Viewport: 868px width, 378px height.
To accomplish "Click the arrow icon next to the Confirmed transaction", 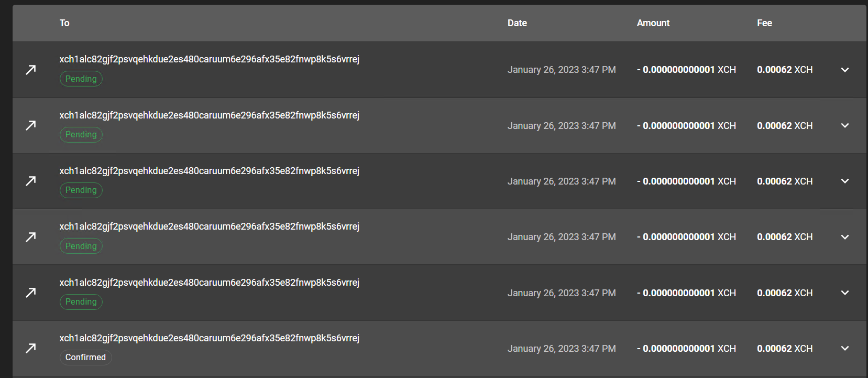I will (31, 348).
